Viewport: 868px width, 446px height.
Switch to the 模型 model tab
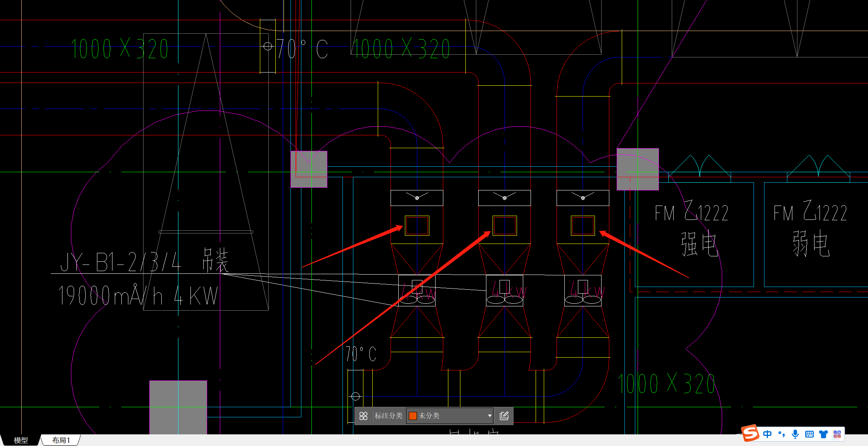21,440
